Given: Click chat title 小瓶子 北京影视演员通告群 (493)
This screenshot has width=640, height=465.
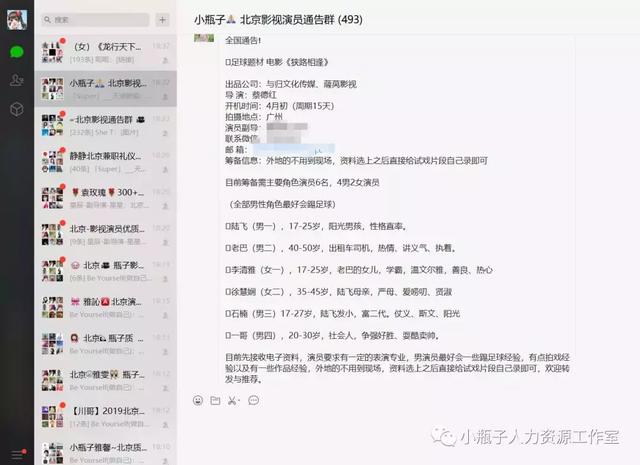Looking at the screenshot, I should 278,19.
